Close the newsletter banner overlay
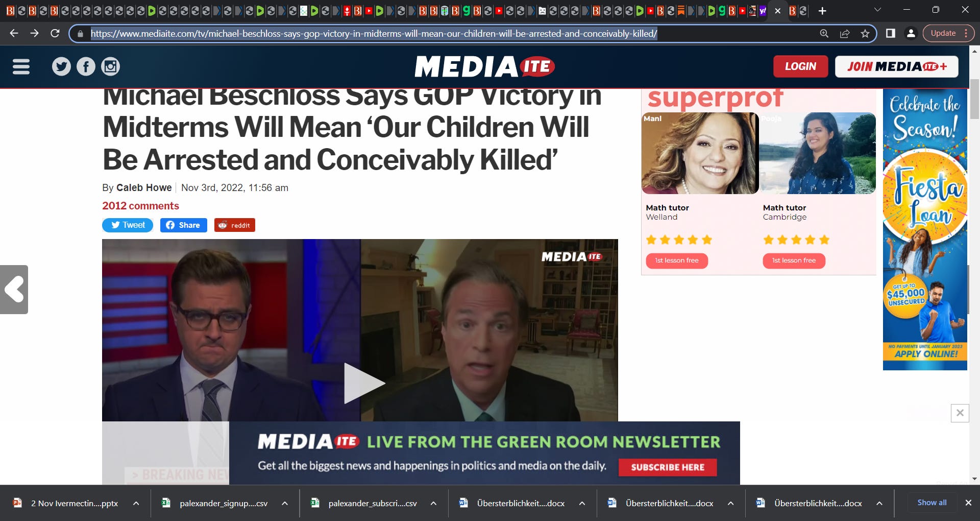 pos(960,413)
